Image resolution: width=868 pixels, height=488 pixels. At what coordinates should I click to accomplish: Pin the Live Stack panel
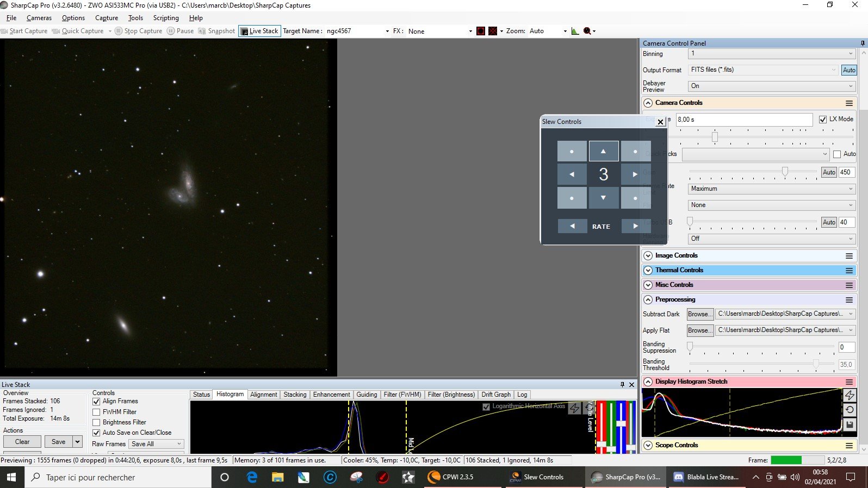point(622,384)
